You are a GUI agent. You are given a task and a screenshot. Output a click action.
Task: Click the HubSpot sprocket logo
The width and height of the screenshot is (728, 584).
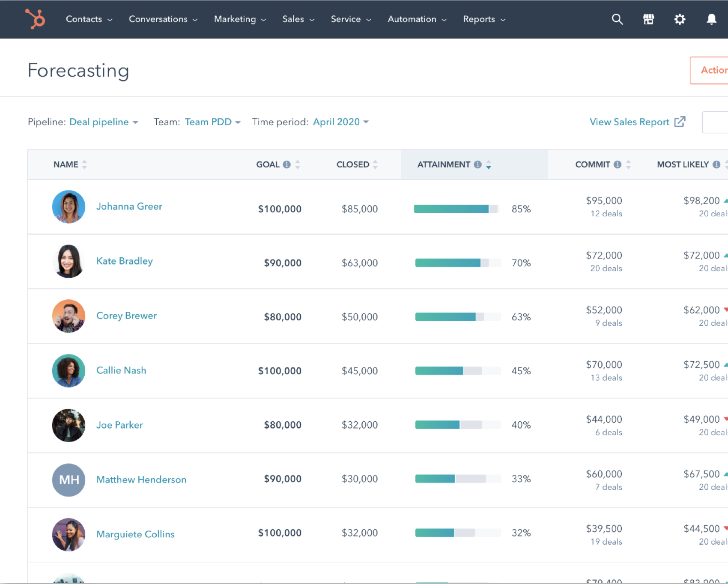(35, 19)
